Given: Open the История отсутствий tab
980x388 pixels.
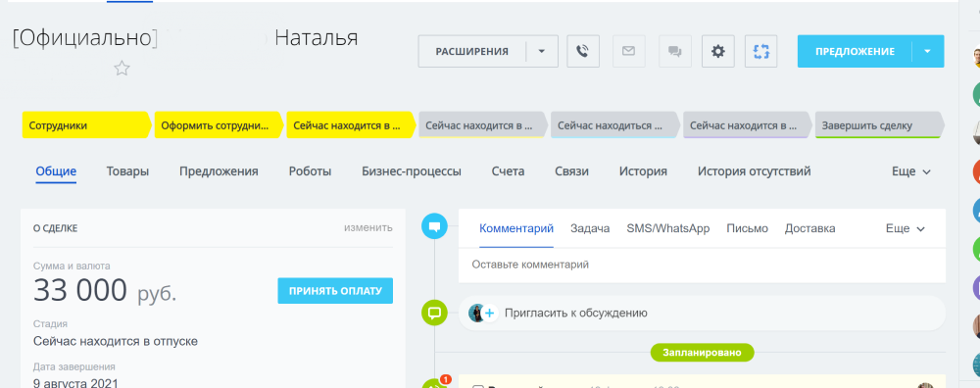Looking at the screenshot, I should click(755, 171).
